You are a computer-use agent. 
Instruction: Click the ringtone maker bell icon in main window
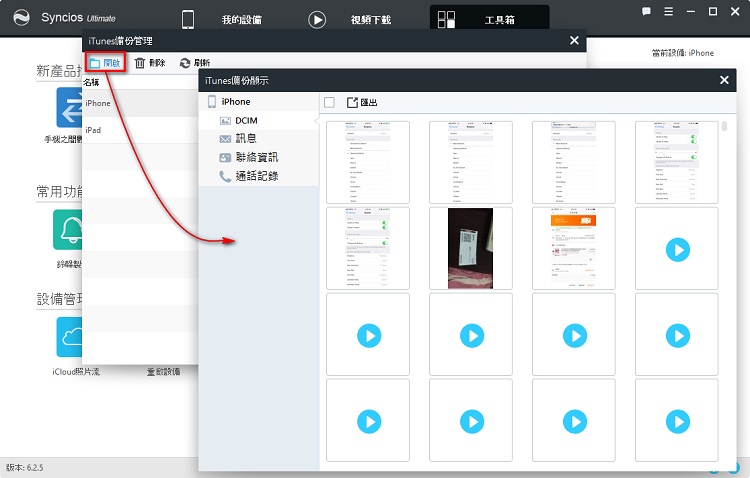click(67, 230)
